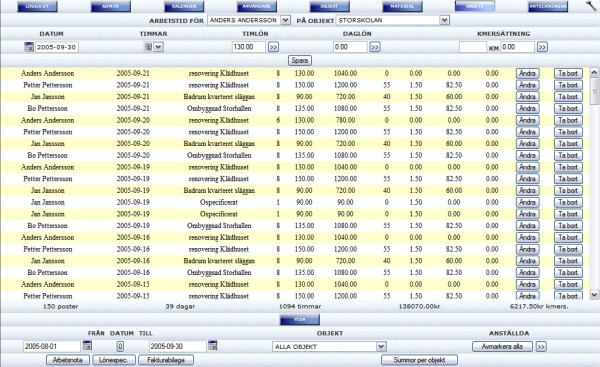
Task: Open the Timmar hours dropdown
Action: click(x=158, y=47)
